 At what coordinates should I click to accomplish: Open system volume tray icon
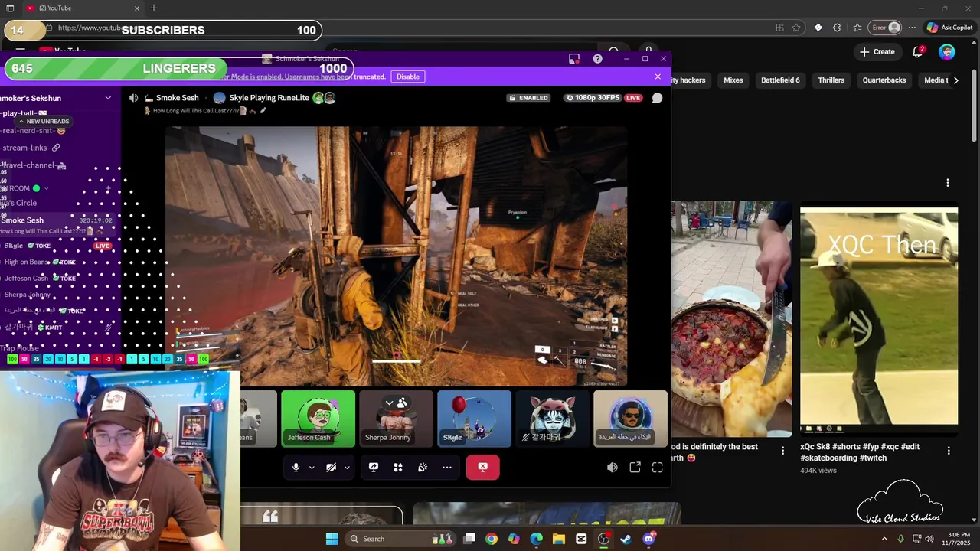[x=929, y=539]
